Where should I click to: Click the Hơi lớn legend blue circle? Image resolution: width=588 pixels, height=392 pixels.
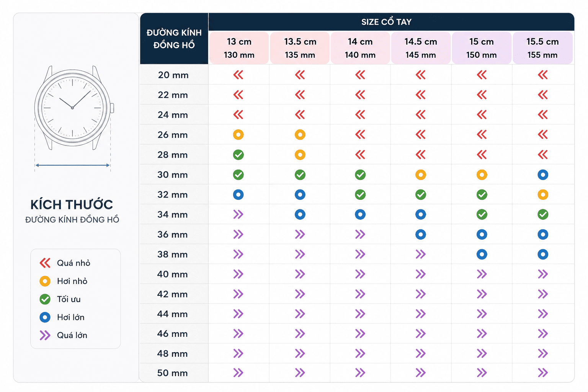(45, 317)
